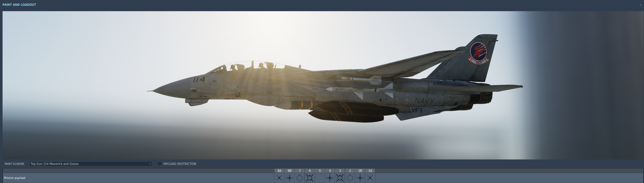
Task: Click the pylon 4 missile icon
Action: [330, 178]
